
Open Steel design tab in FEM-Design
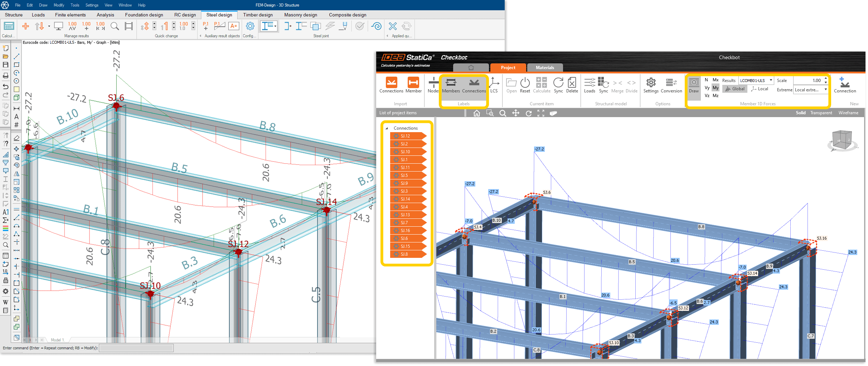click(219, 15)
